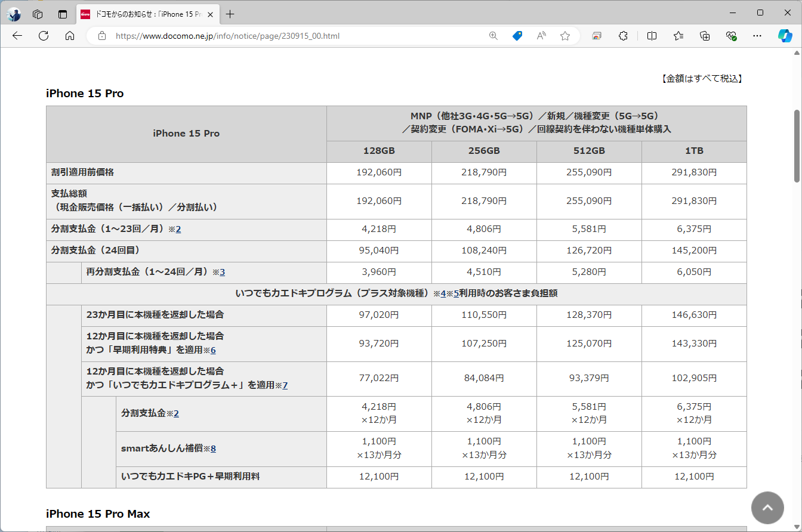Toggle Read aloud for the page
The image size is (802, 532).
(x=541, y=36)
